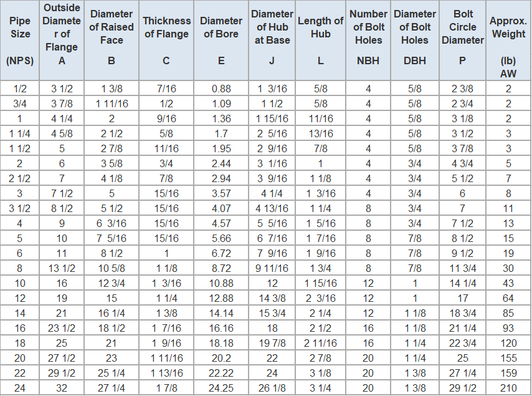The height and width of the screenshot is (396, 532).
Task: Select the 'Approx. Weight (lb) AW' header
Action: (x=508, y=41)
